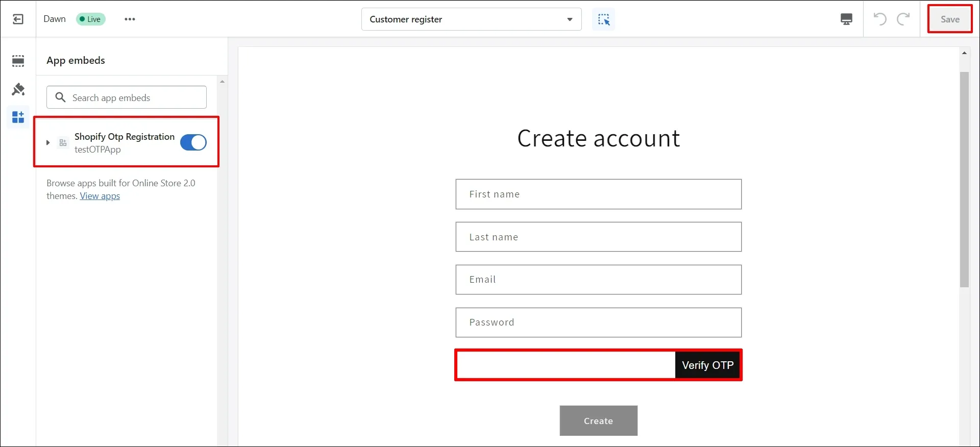The width and height of the screenshot is (980, 447).
Task: Click the preview vertical scrollbar
Action: click(964, 180)
